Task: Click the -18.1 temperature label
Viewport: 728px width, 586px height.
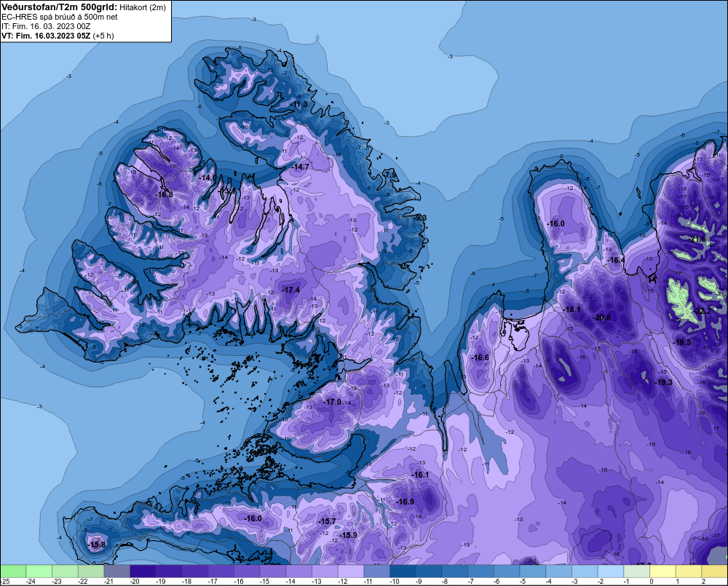Action: (x=572, y=309)
